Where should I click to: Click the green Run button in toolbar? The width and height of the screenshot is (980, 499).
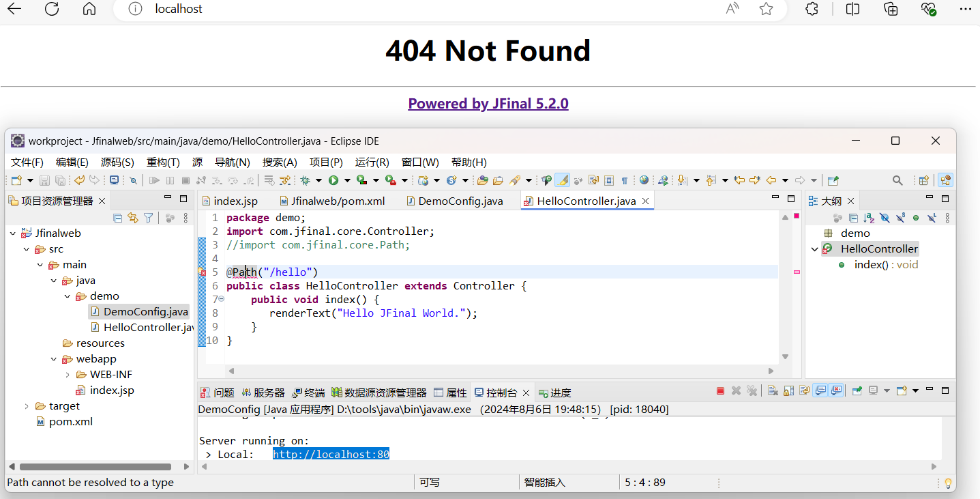(333, 180)
